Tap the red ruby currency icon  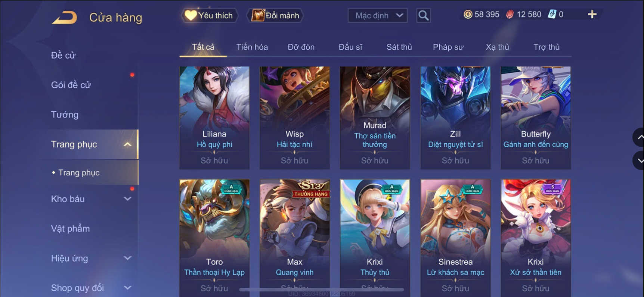click(510, 15)
